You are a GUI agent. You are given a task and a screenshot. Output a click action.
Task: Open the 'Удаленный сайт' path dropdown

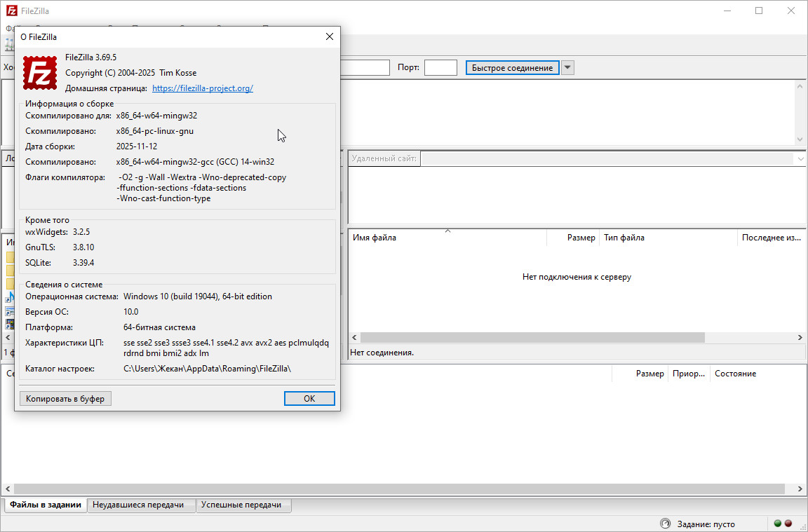(x=801, y=158)
